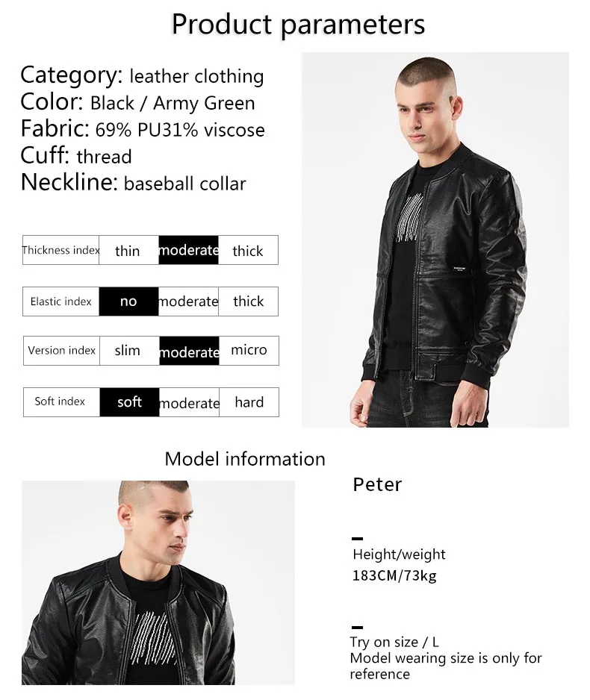Select the highlighted 'no' Elastic index cell
The width and height of the screenshot is (590, 700).
[x=128, y=301]
